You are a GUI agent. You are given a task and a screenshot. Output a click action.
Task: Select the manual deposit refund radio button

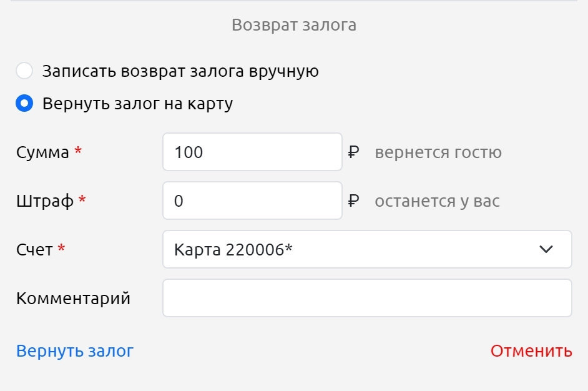pyautogui.click(x=24, y=71)
